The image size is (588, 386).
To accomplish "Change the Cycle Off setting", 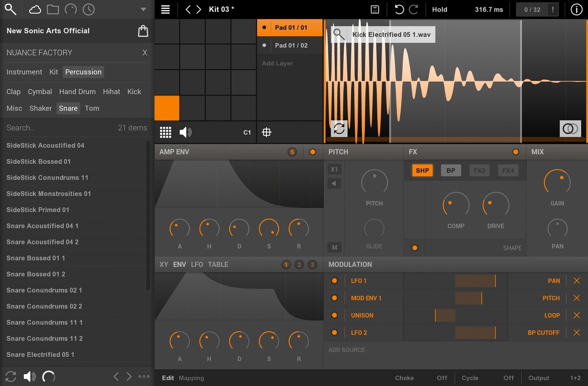I will click(509, 378).
